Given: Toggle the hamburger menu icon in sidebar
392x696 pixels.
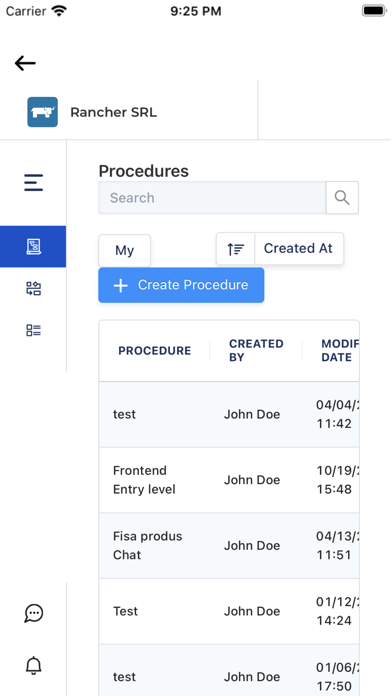Looking at the screenshot, I should [34, 182].
